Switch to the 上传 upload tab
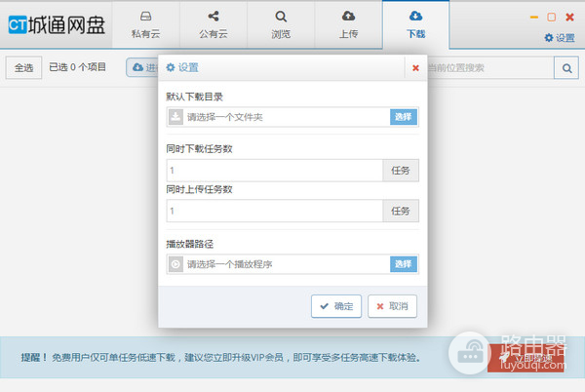The height and width of the screenshot is (392, 585). (x=348, y=25)
